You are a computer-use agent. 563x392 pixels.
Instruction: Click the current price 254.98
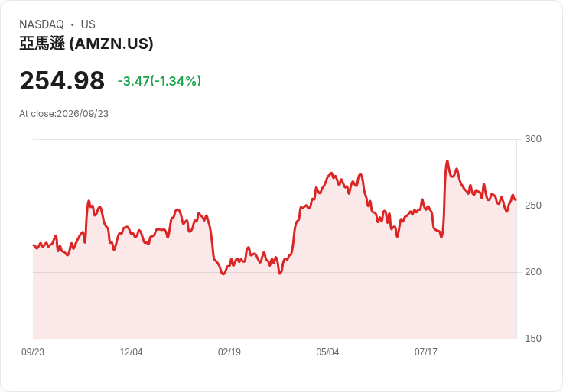[62, 80]
